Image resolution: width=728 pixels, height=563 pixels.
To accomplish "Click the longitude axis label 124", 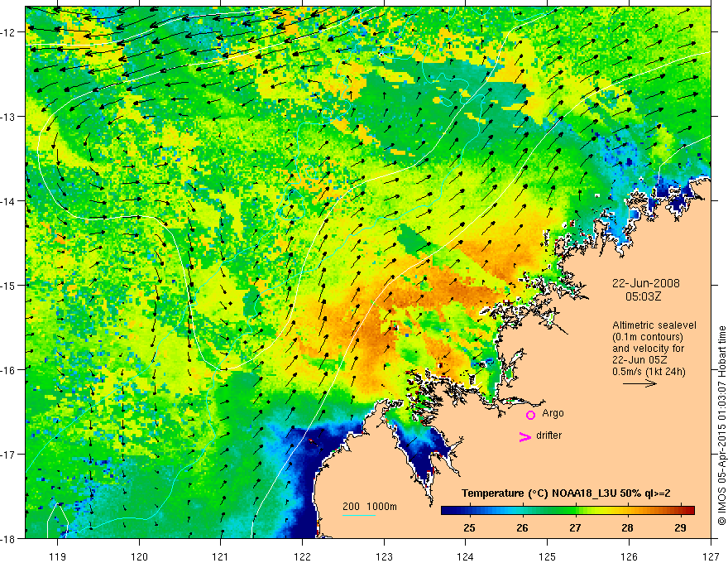I will (466, 556).
